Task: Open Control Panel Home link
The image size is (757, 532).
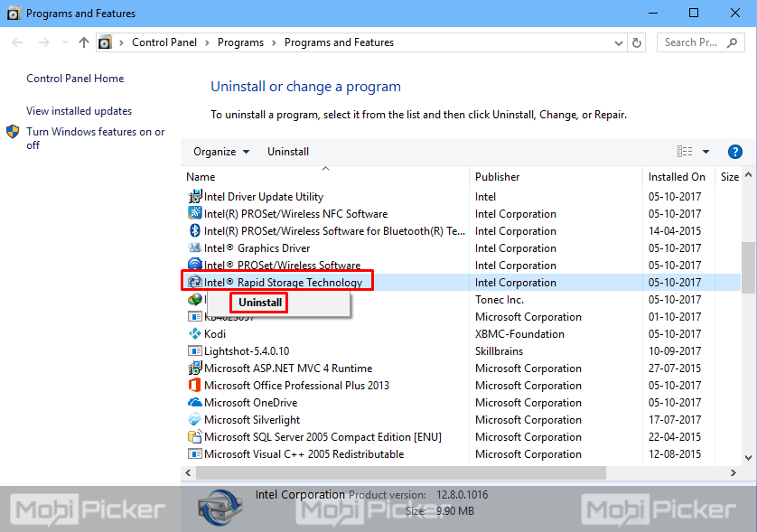Action: 75,79
